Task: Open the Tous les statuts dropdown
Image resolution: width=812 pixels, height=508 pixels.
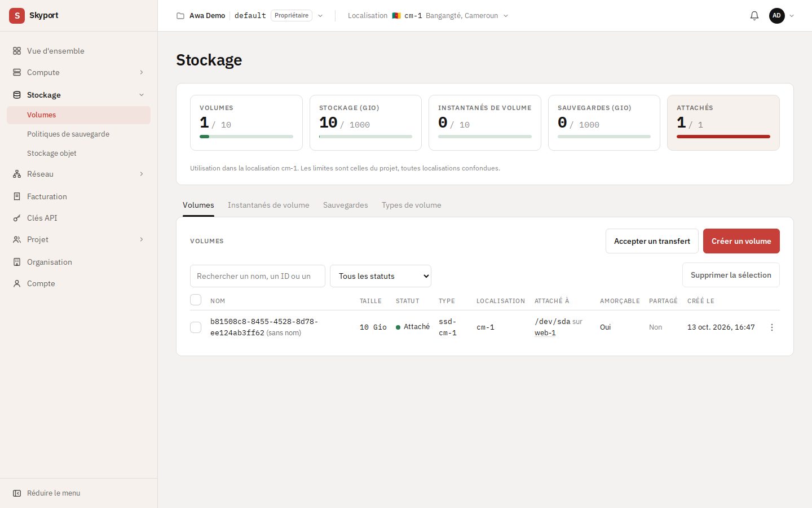Action: coord(381,276)
